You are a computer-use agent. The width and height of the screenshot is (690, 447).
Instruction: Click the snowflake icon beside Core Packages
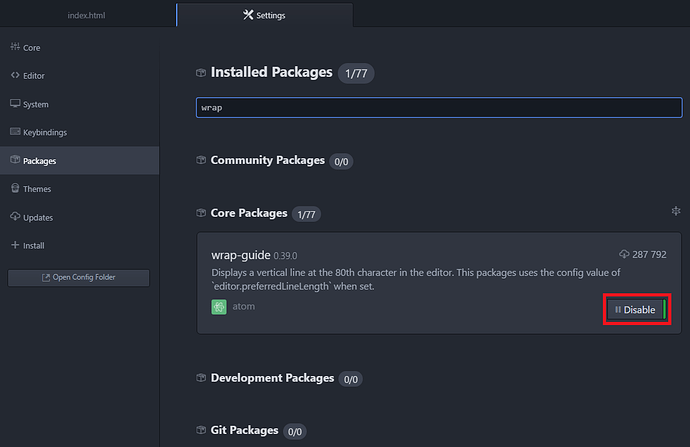(x=676, y=211)
